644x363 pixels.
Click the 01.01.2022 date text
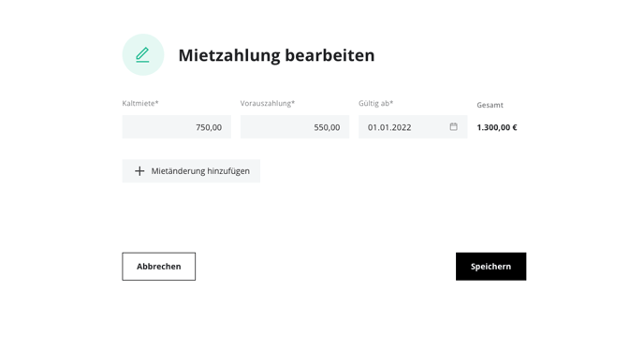tap(389, 127)
